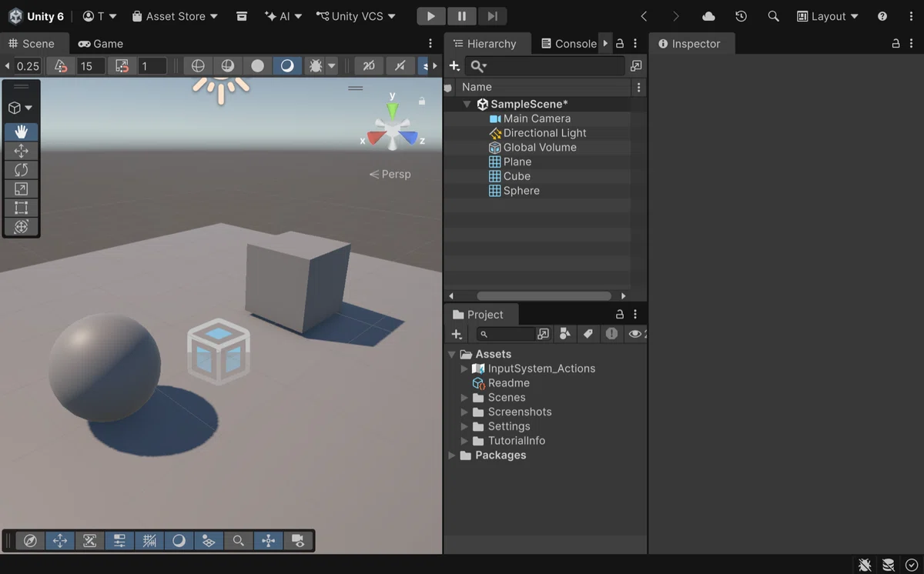Image resolution: width=924 pixels, height=574 pixels.
Task: Switch to the Console tab
Action: click(x=569, y=44)
